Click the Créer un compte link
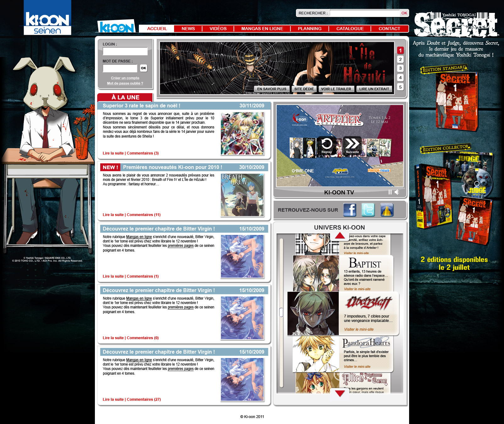The width and height of the screenshot is (504, 424). coord(125,78)
